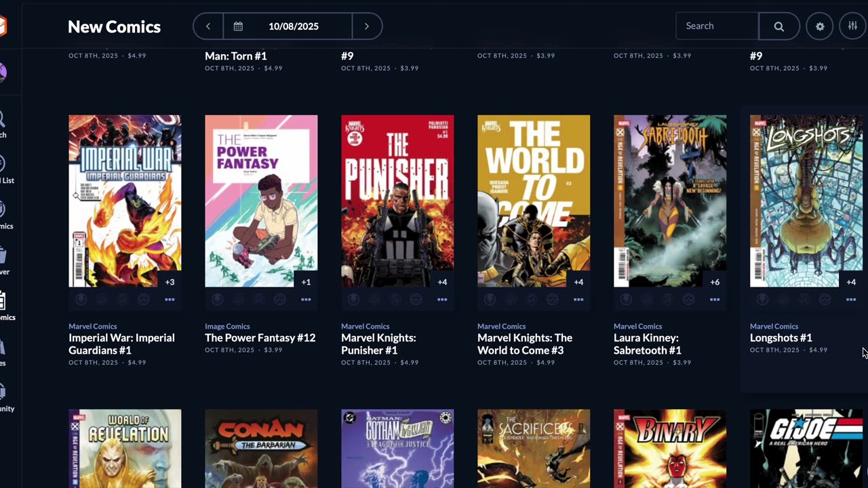868x488 pixels.
Task: Click pull icon under Sabretooth cover
Action: click(x=626, y=300)
